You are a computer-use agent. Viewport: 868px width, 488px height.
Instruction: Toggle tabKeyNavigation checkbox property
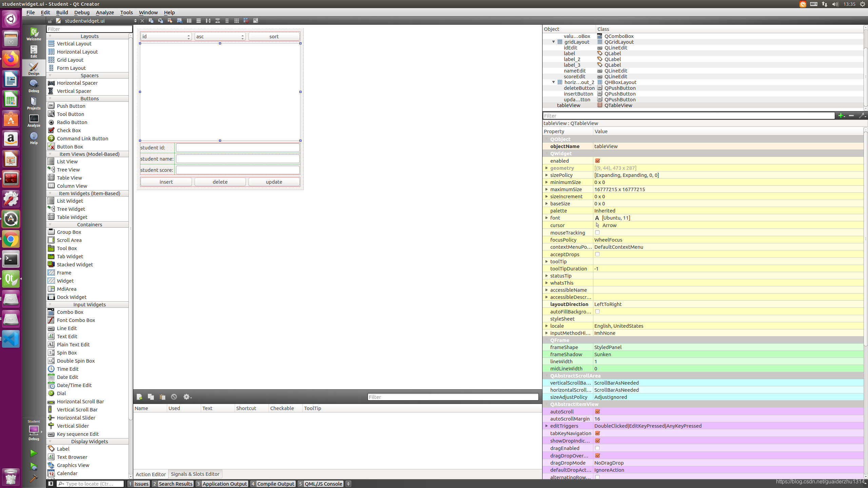tap(598, 433)
